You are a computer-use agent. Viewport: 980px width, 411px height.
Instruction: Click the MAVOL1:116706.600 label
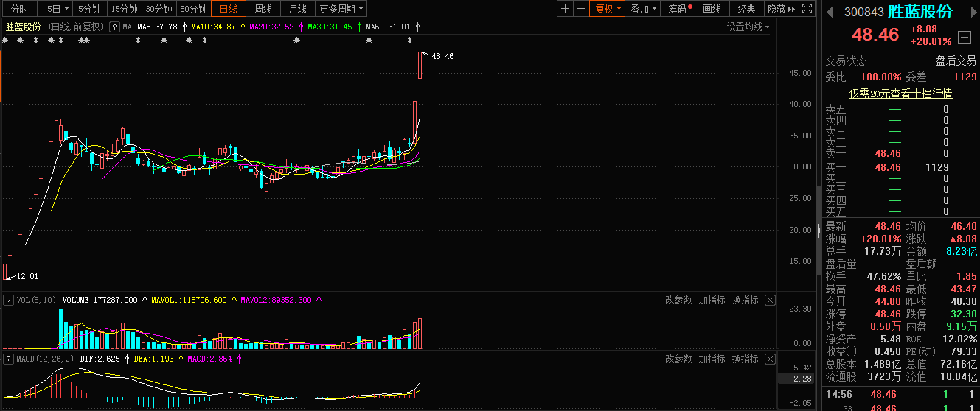189,300
